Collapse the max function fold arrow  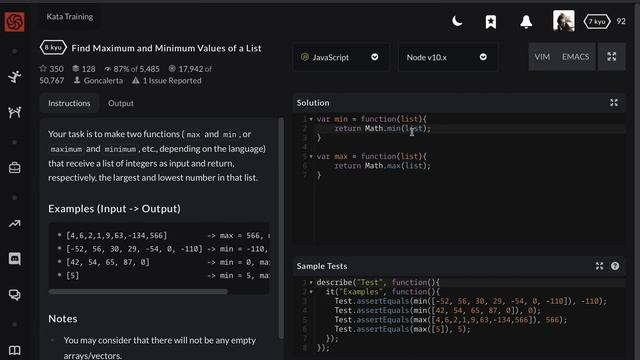tap(311, 156)
